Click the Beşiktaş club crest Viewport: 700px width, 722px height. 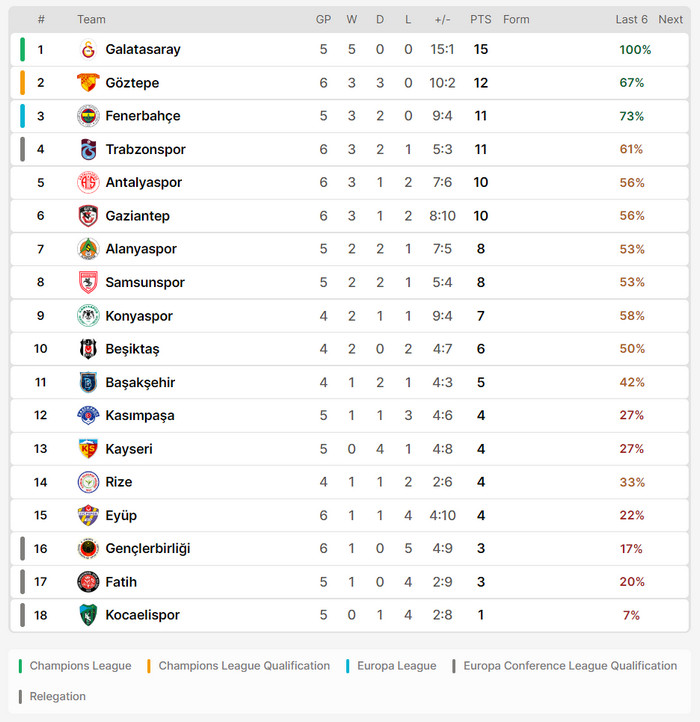tap(88, 349)
